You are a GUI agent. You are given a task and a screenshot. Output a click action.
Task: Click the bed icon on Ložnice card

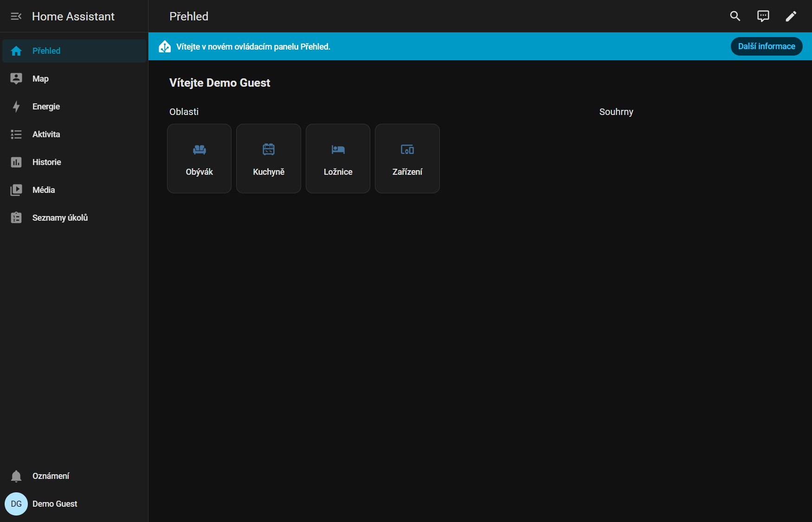[x=338, y=149]
